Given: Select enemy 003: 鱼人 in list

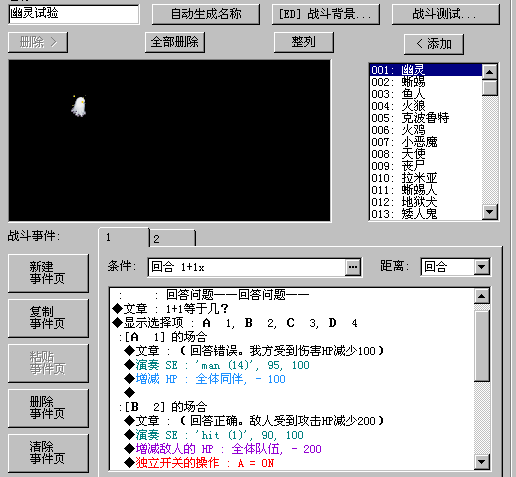Looking at the screenshot, I should point(426,94).
